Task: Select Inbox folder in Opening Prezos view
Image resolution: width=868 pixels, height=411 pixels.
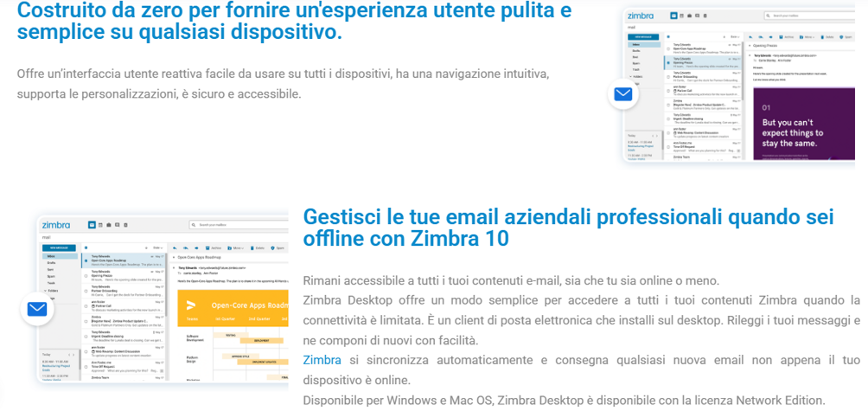Action: click(644, 44)
